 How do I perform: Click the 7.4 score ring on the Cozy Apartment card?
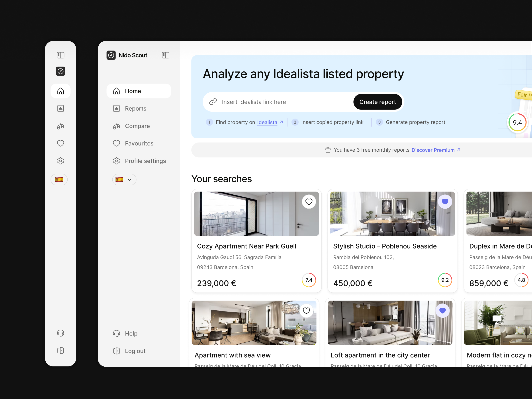click(309, 280)
